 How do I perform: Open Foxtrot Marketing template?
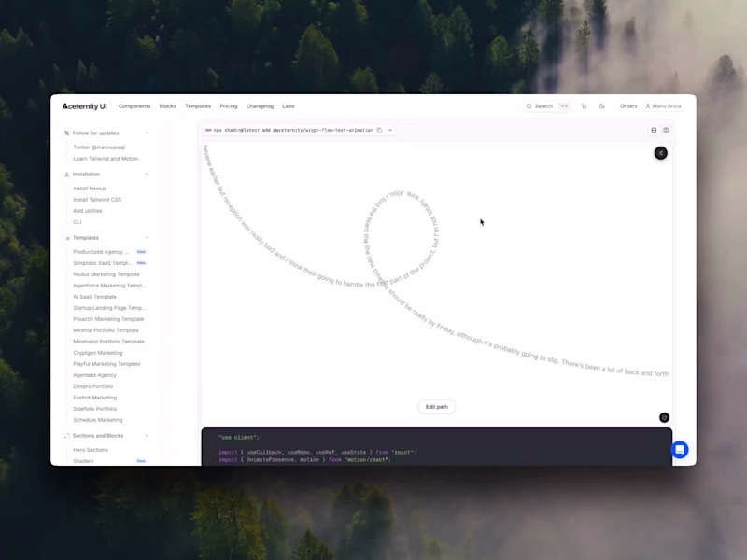[95, 398]
